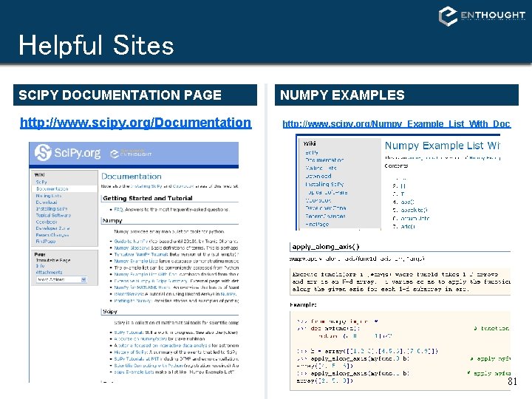
Task: Click the Enthought logo in the SciPy.org banner
Action: (x=131, y=154)
